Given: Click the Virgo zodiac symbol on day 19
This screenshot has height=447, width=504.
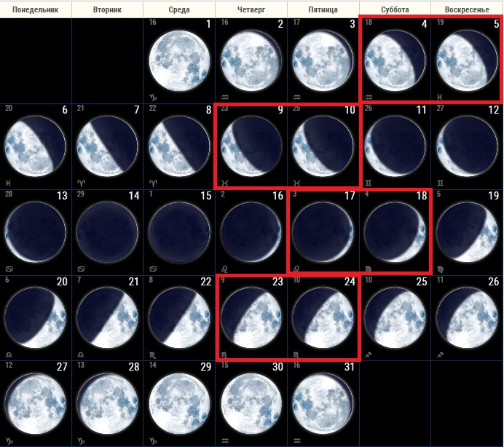Looking at the screenshot, I should [441, 269].
